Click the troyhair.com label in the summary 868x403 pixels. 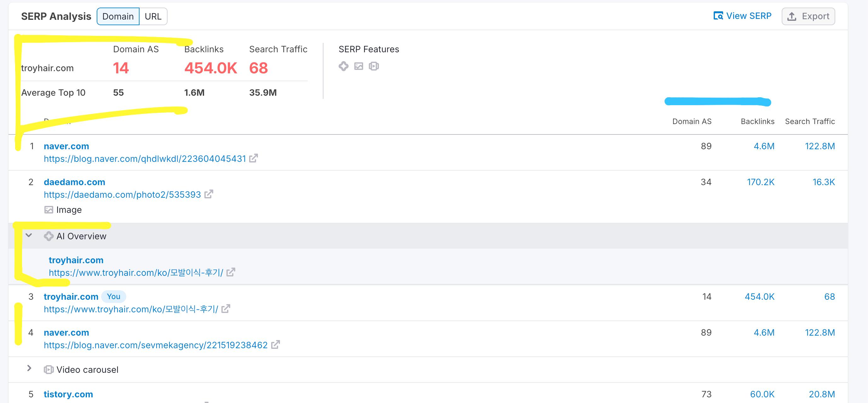tap(47, 68)
